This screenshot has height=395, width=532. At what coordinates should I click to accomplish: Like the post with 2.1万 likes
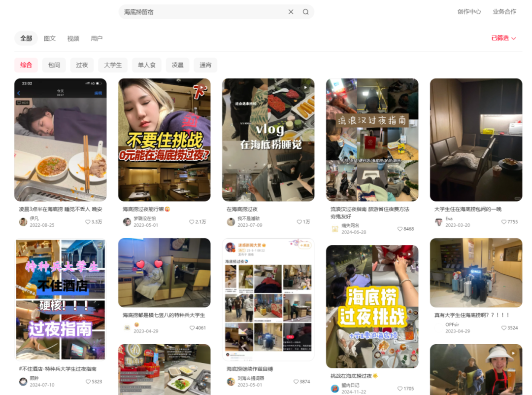(x=192, y=222)
